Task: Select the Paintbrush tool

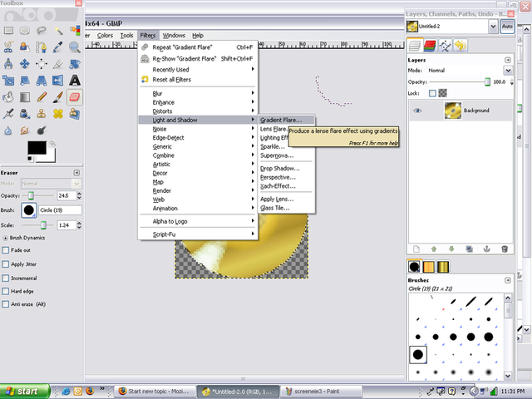Action: 58,97
